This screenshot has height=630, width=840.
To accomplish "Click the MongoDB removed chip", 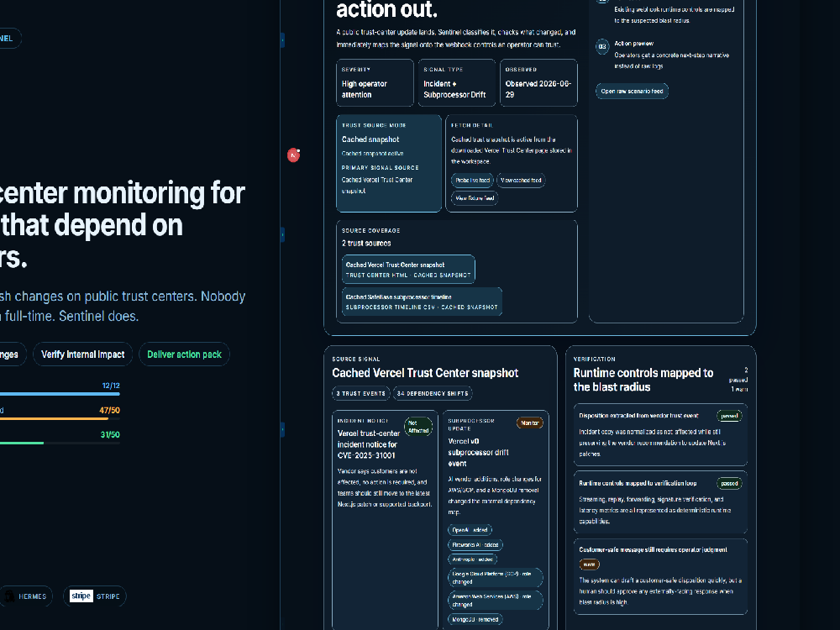I will tap(475, 619).
